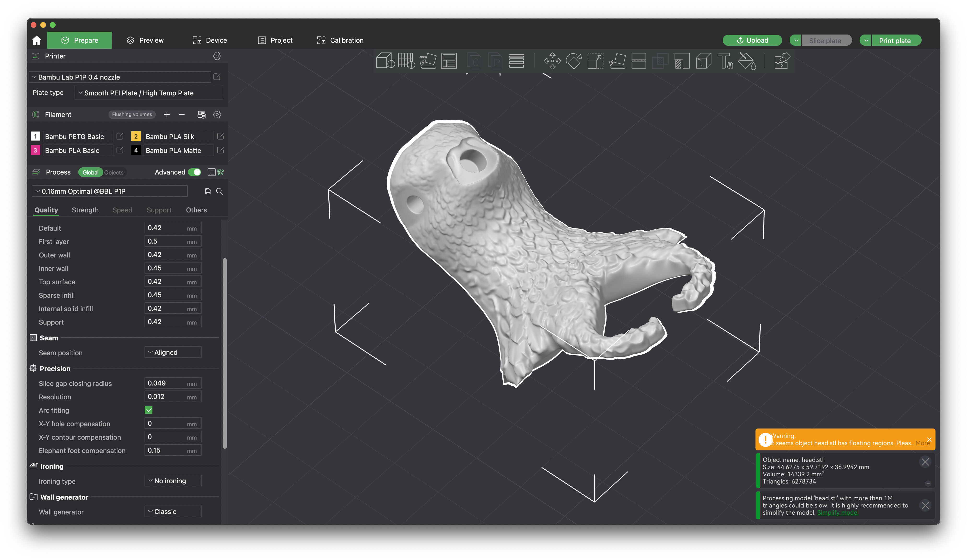
Task: Open the Seam painting tool
Action: pos(703,61)
